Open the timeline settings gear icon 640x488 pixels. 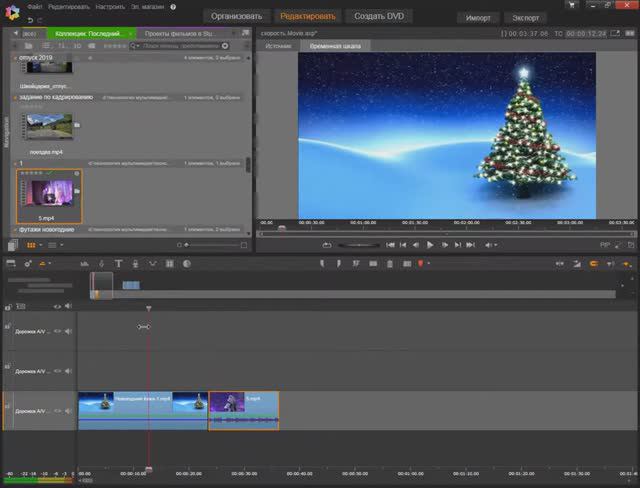coord(28,264)
